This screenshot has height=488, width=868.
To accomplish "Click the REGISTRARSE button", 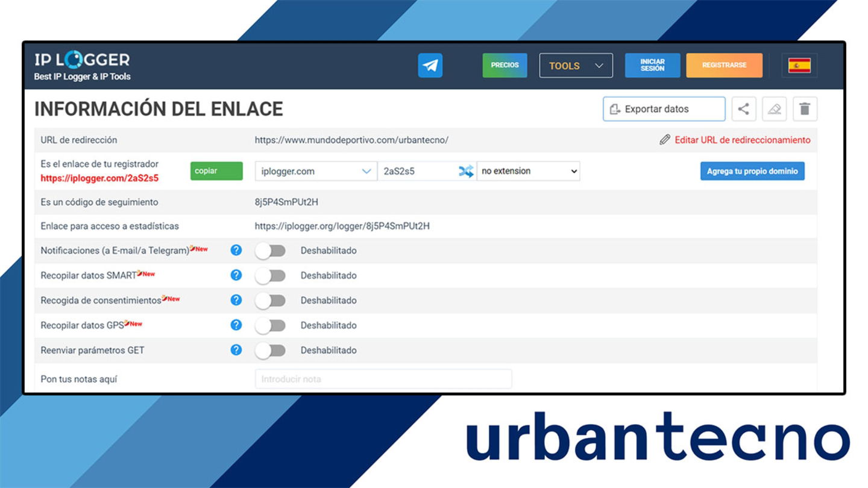I will coord(724,65).
